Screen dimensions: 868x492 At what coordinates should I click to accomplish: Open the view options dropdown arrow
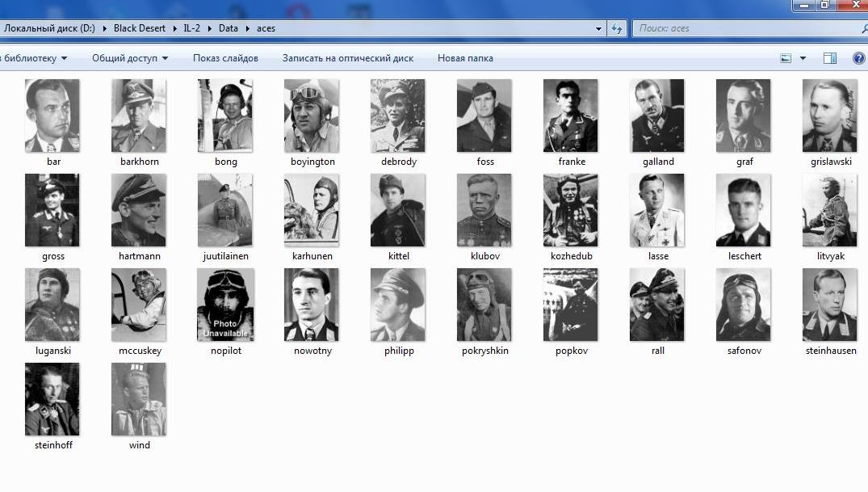click(803, 58)
